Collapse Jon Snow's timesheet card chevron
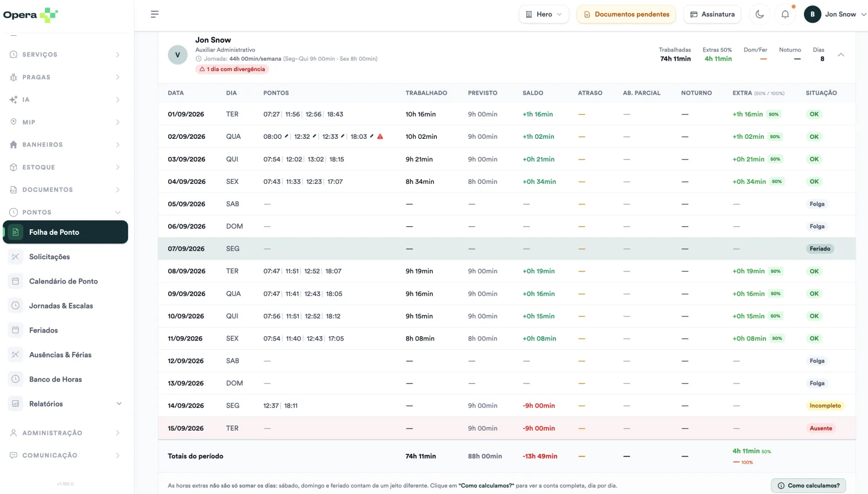The width and height of the screenshot is (868, 494). coord(841,55)
